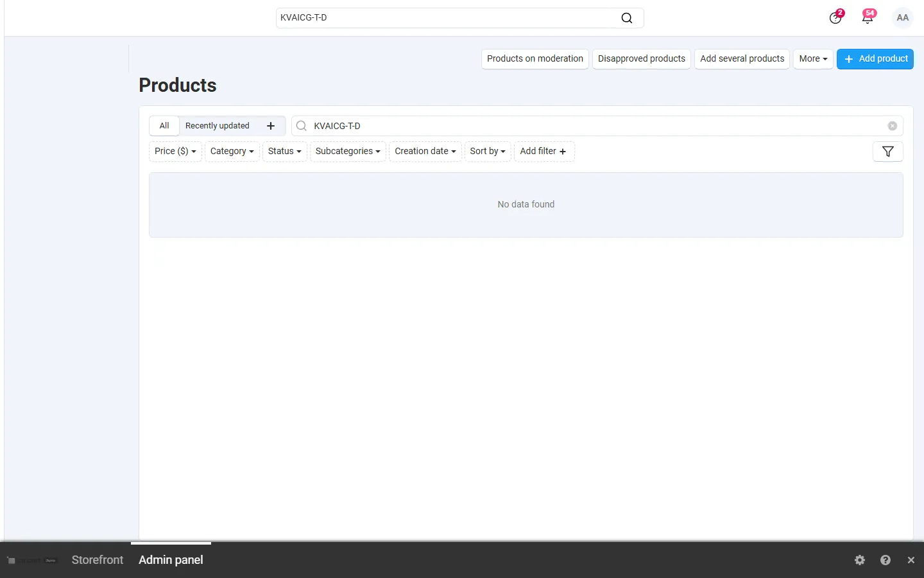Switch to the Recently updated tab
Viewport: 924px width, 578px height.
click(218, 126)
